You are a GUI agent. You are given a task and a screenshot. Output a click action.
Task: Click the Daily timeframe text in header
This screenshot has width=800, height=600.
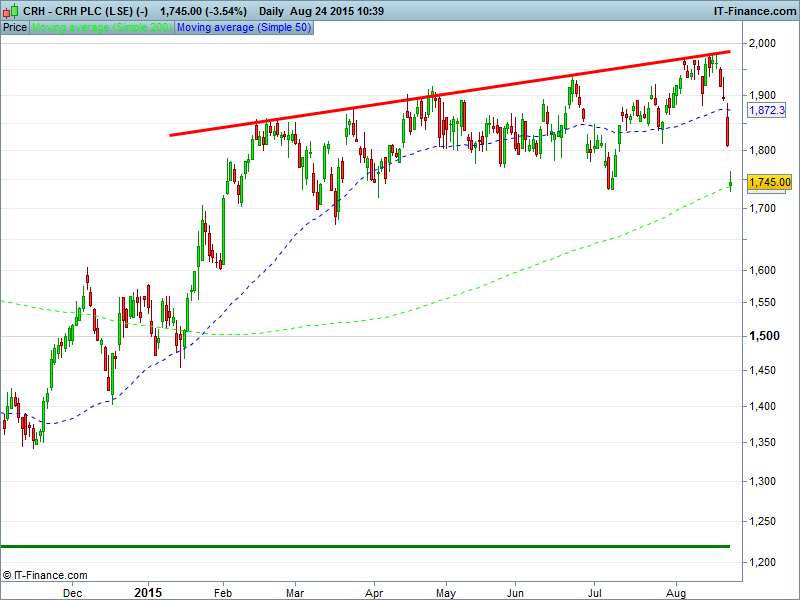click(x=270, y=10)
